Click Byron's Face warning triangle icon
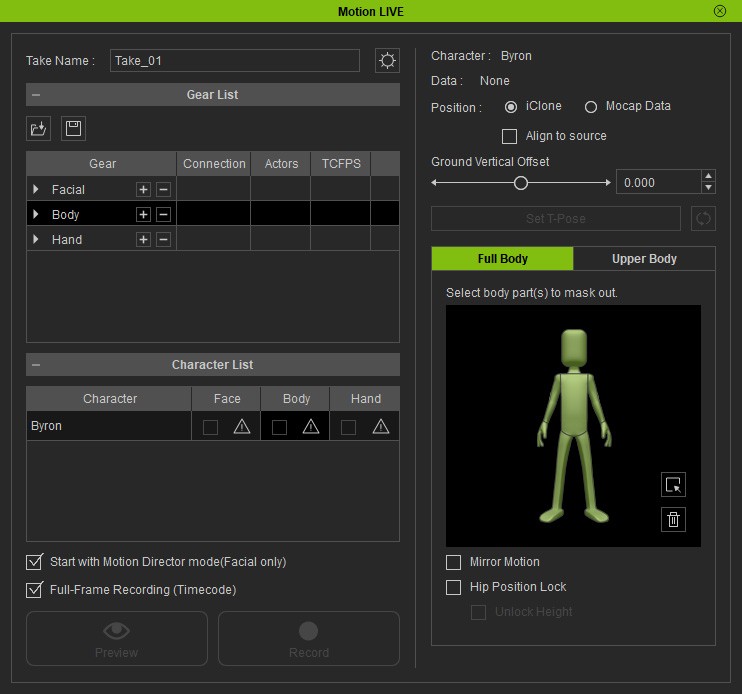 click(242, 427)
